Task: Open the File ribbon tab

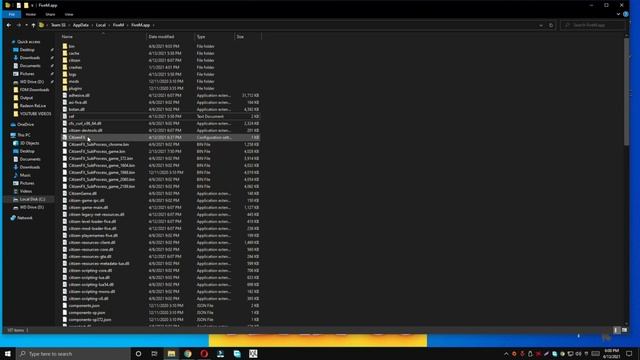Action: [11, 14]
